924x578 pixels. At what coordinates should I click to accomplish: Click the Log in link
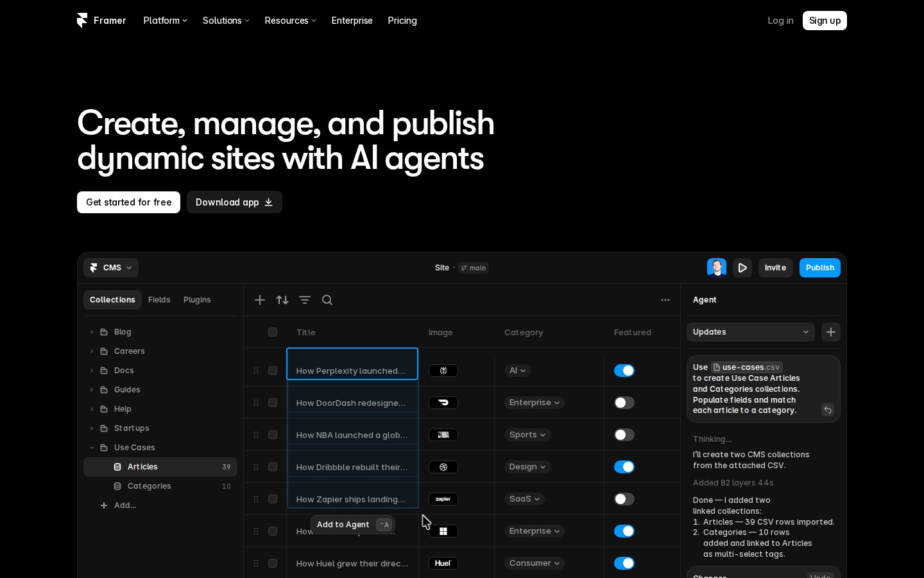(x=780, y=21)
